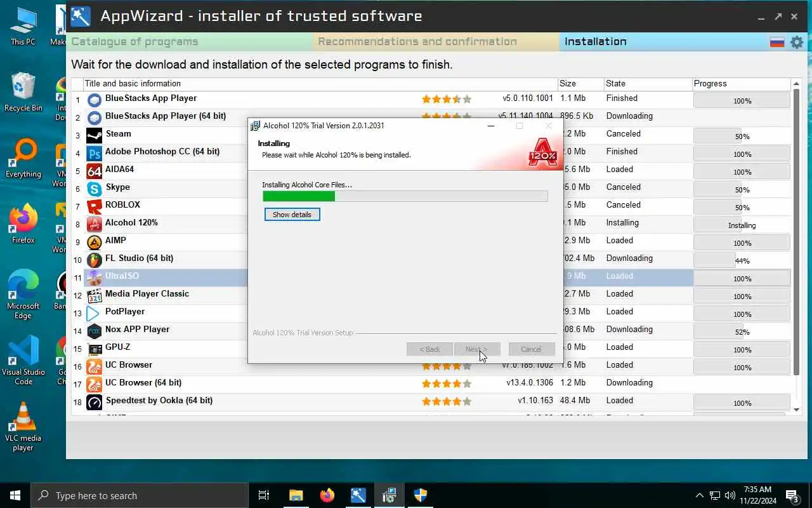Click the Russian flag language icon
The image size is (812, 508).
(777, 42)
